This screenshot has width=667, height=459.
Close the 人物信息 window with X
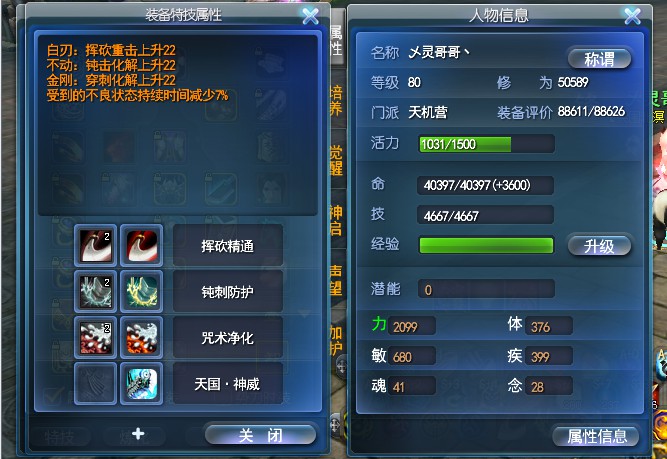[633, 17]
